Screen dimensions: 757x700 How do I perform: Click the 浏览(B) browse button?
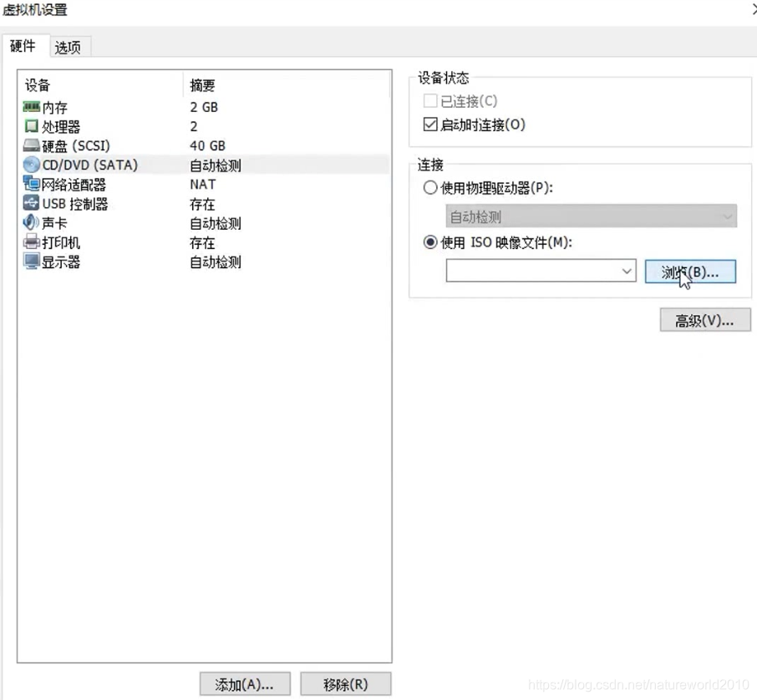(x=690, y=271)
